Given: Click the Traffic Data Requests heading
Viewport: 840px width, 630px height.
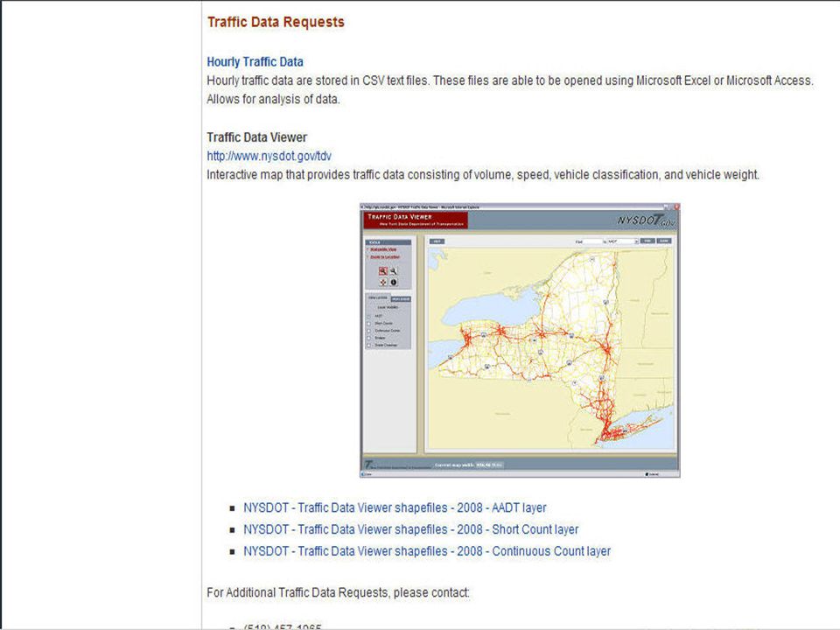Looking at the screenshot, I should [x=276, y=22].
